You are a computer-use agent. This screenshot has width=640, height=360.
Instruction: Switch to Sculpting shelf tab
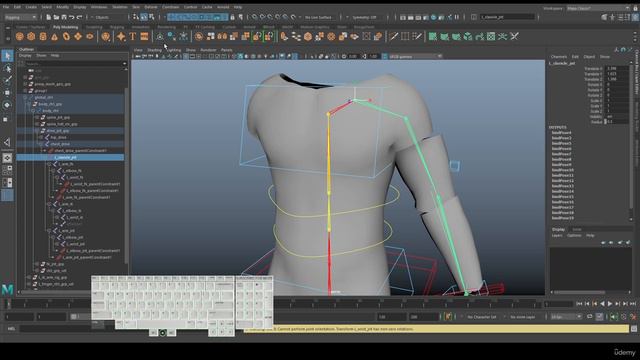point(94,27)
